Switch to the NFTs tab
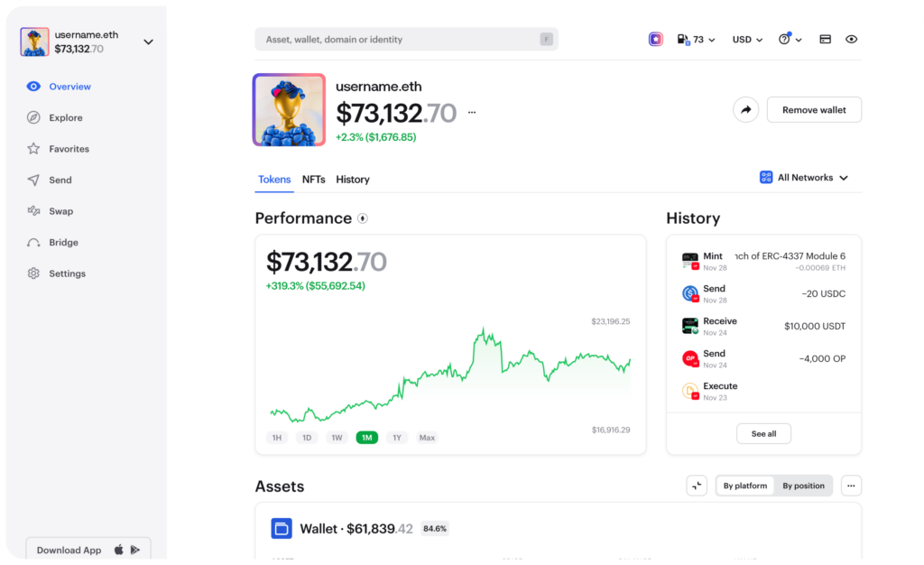The image size is (924, 565). click(313, 179)
